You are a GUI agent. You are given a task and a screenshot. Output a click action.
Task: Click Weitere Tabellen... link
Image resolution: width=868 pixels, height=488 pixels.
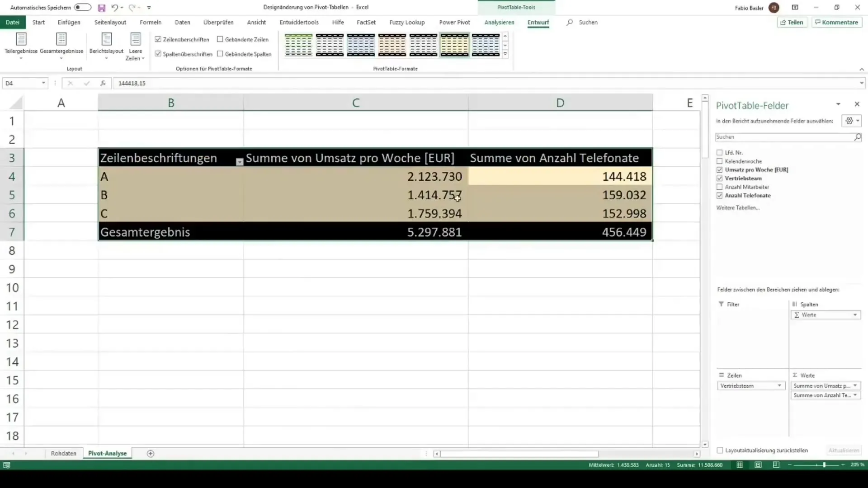pos(738,208)
